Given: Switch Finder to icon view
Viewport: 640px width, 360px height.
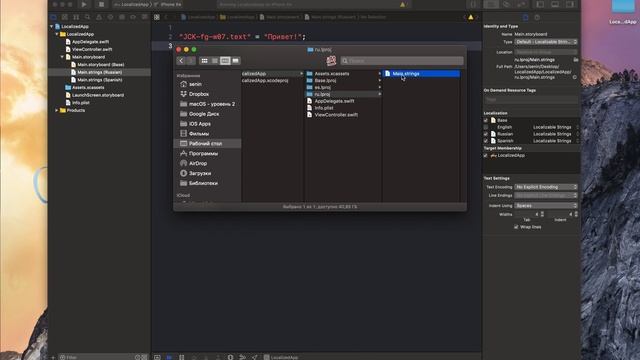Looking at the screenshot, I should coord(204,61).
